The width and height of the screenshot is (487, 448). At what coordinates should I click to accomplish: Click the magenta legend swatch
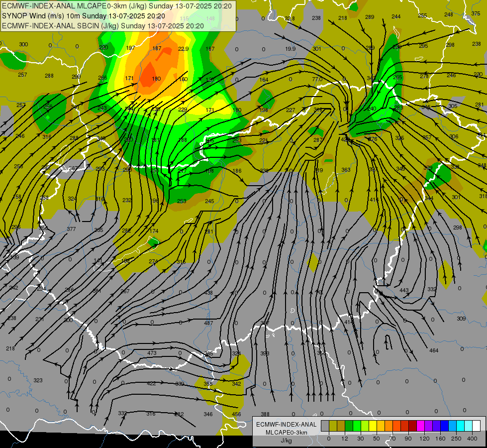[420, 426]
